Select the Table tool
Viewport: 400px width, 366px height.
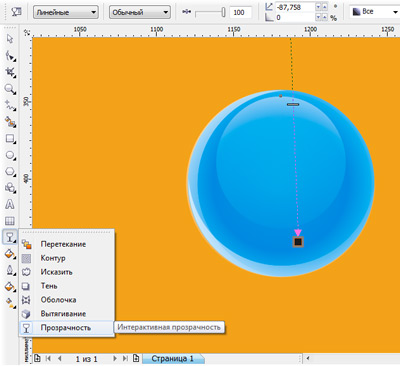pyautogui.click(x=10, y=221)
